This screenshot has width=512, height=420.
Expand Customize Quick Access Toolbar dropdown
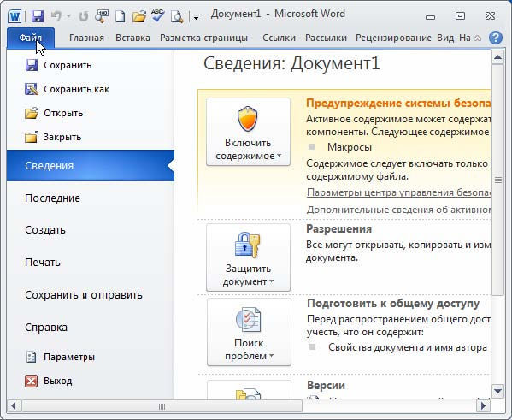[196, 16]
